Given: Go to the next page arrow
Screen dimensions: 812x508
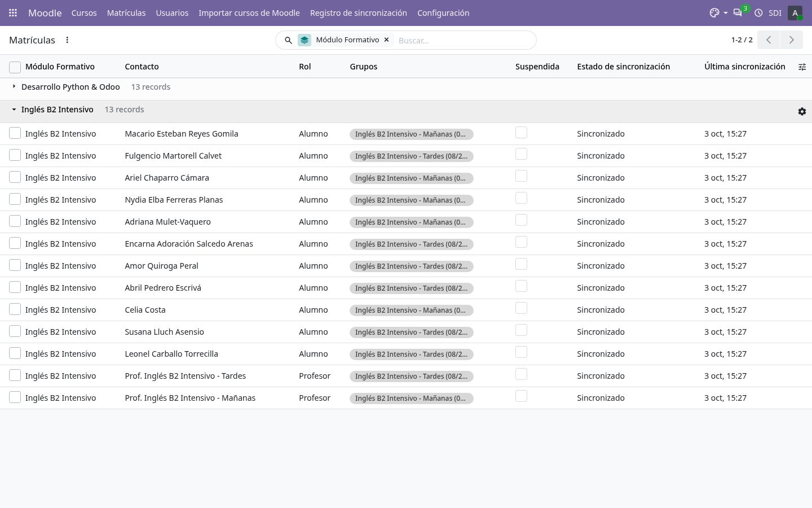Looking at the screenshot, I should pyautogui.click(x=791, y=40).
